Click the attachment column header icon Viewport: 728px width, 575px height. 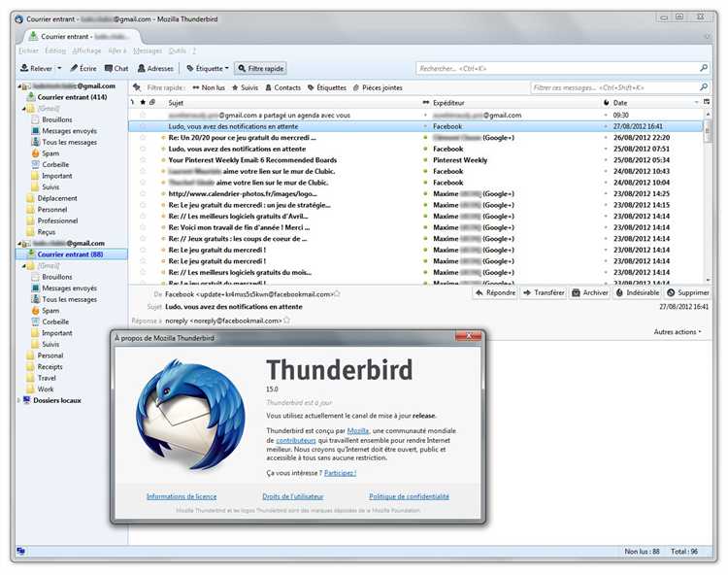(151, 102)
